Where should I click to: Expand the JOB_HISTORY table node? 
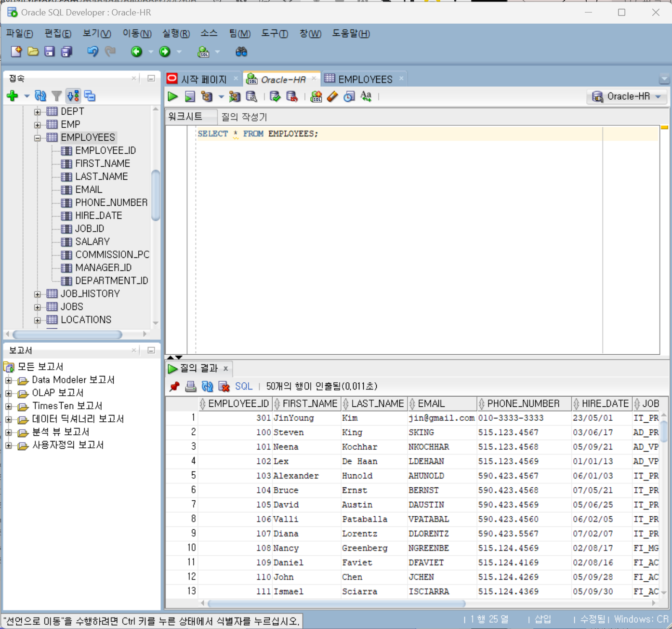37,294
